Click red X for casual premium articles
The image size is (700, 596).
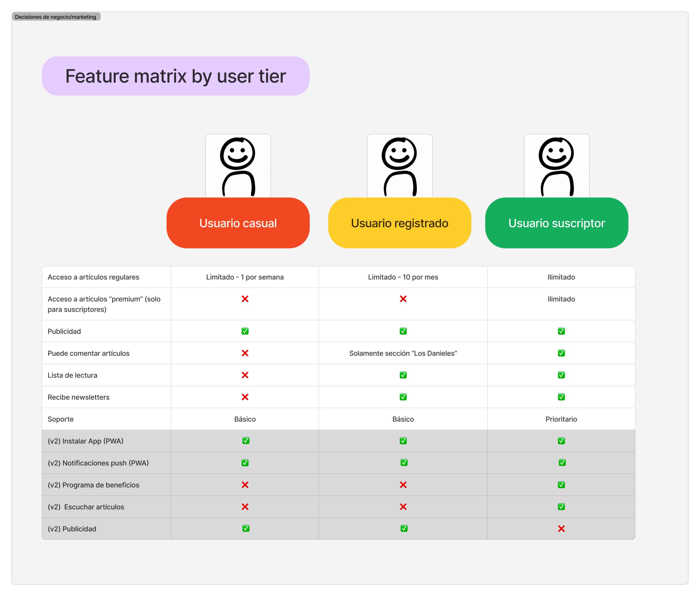[245, 299]
